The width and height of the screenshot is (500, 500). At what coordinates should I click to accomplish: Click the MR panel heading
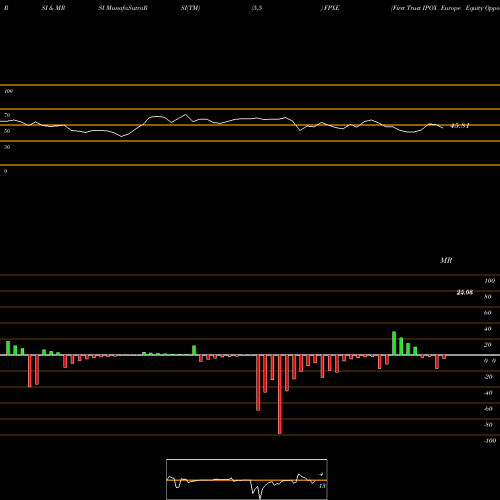[x=446, y=260]
